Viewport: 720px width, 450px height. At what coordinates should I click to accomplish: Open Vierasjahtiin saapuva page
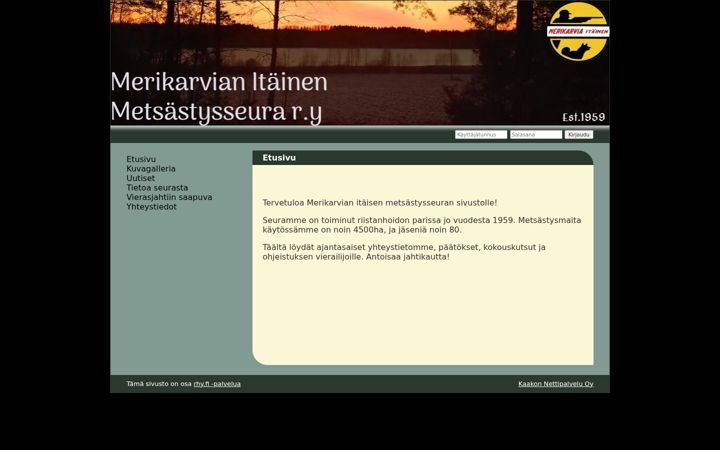[x=169, y=197]
